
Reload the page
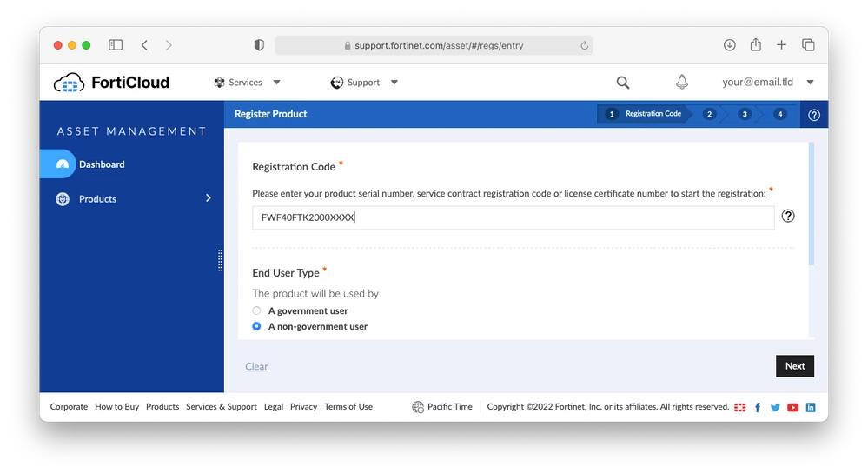584,45
